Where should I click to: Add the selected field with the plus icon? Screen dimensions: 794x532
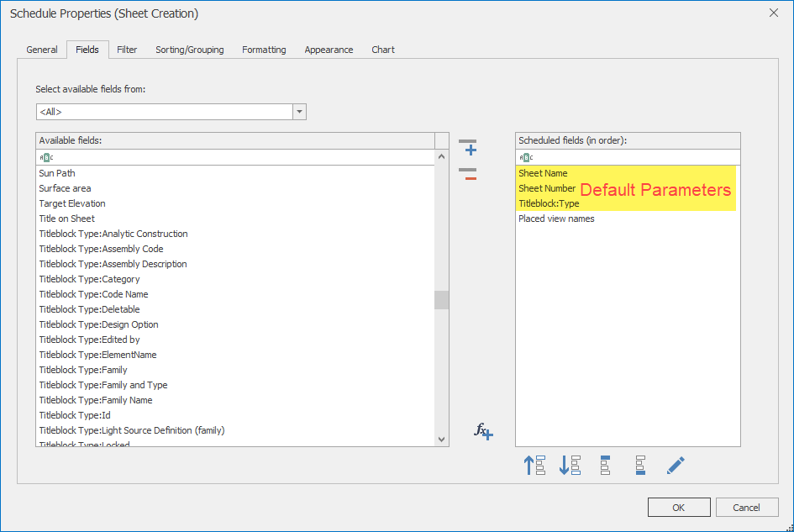coord(468,147)
